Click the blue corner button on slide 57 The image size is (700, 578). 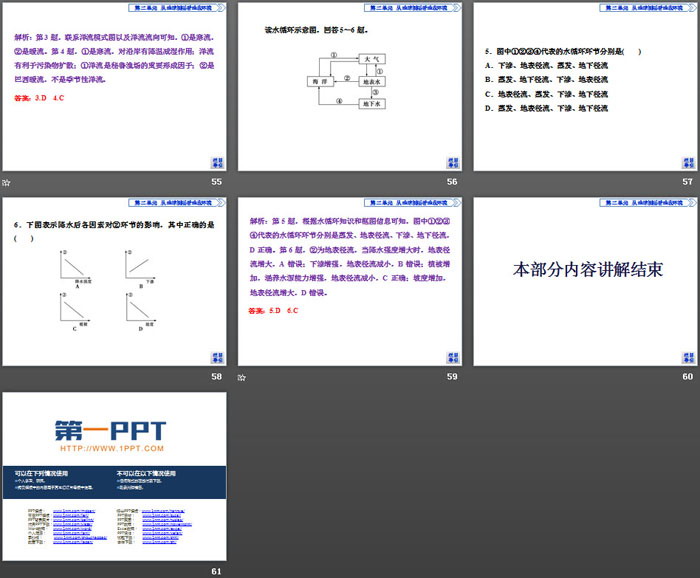tap(684, 163)
